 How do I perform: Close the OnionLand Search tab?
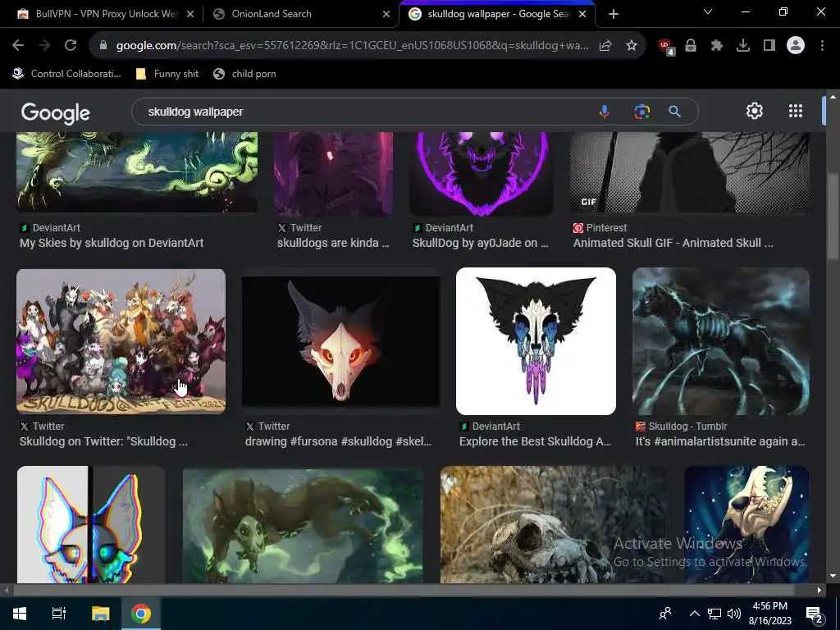point(386,14)
